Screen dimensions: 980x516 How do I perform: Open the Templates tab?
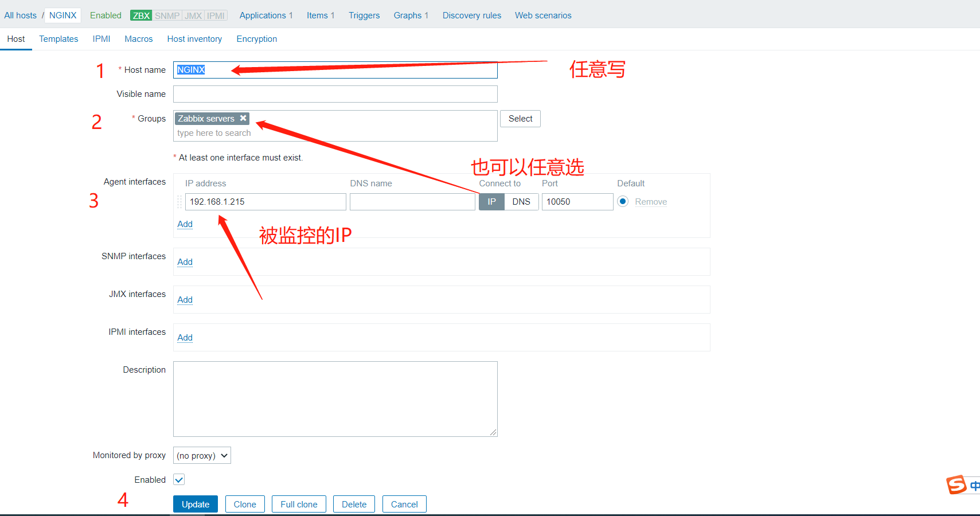coord(58,39)
